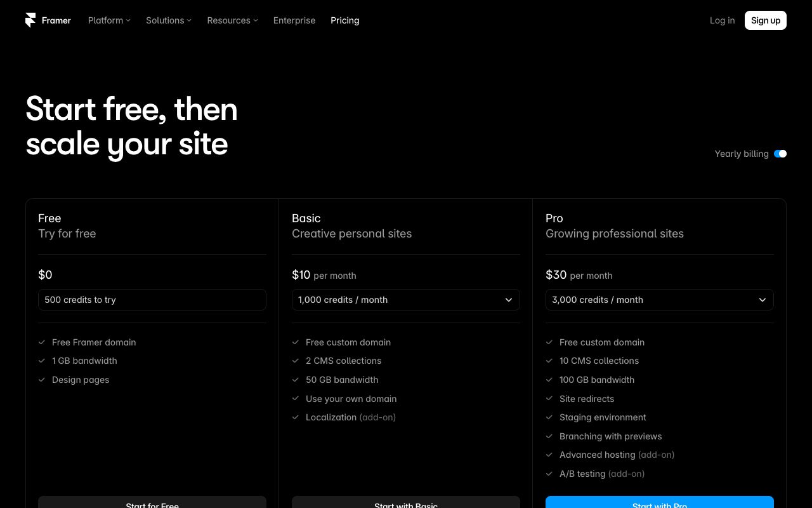Click the checkmark beside 2 CMS collections

(x=296, y=361)
